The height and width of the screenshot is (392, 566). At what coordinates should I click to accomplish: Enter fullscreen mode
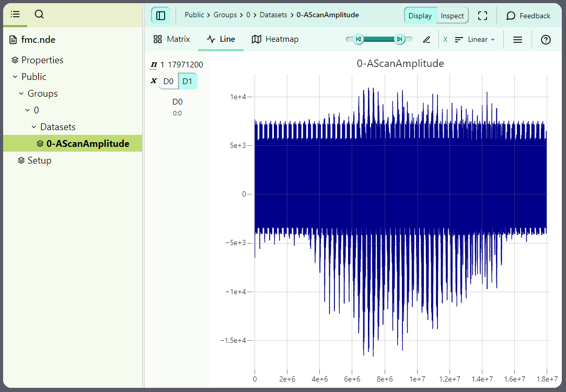[x=482, y=16]
